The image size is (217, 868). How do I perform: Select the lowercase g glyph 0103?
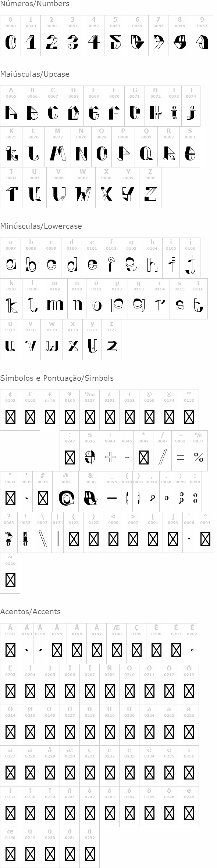131,258
